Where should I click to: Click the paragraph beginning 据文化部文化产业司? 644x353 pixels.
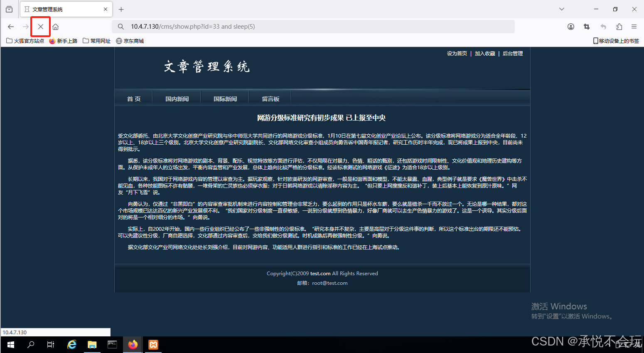tap(264, 247)
